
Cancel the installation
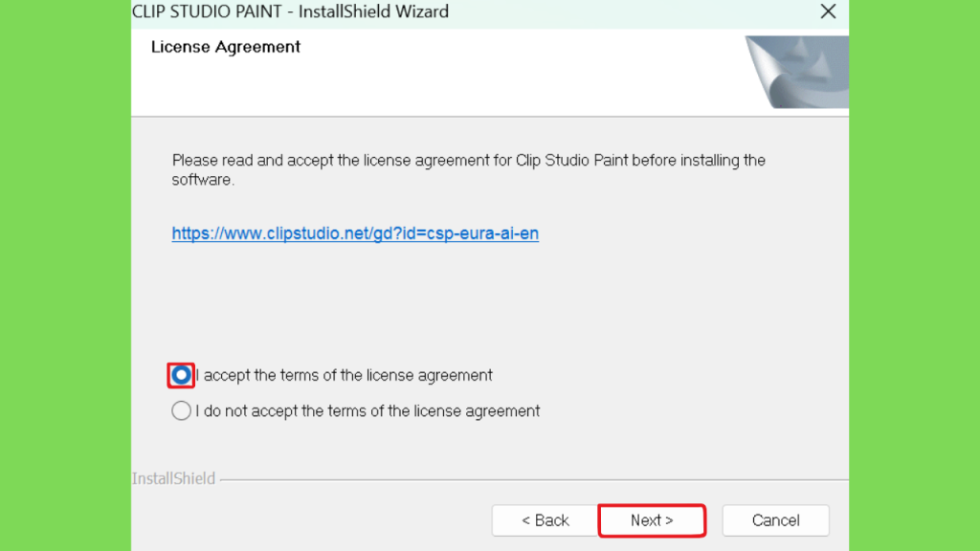[775, 520]
